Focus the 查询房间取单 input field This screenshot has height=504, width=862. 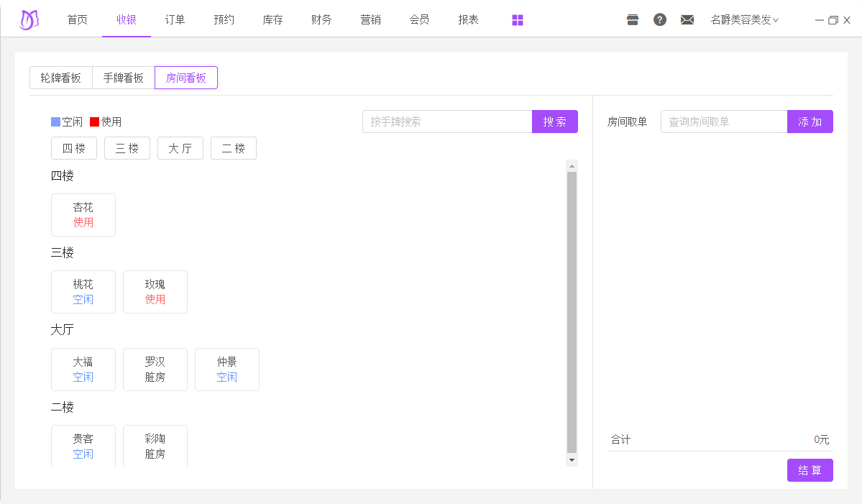724,122
